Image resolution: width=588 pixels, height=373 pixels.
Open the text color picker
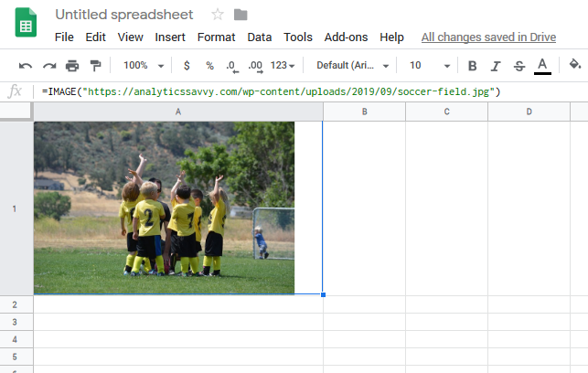click(542, 66)
